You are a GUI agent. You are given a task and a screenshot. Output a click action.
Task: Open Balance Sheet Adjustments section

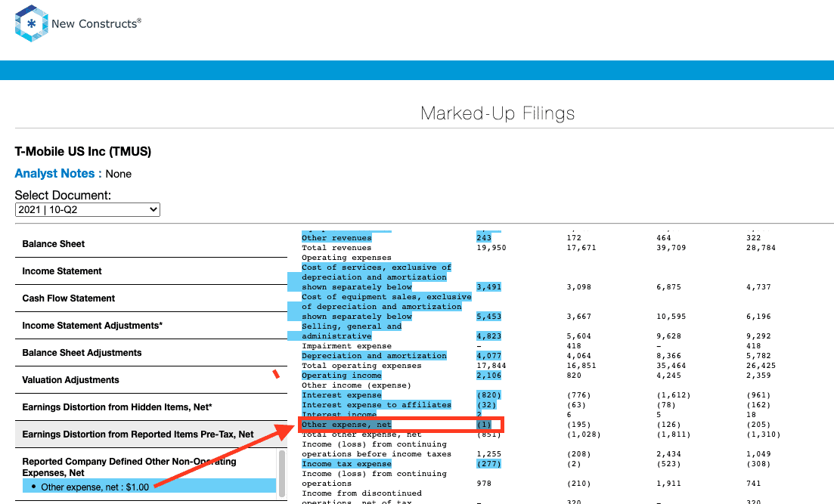point(151,352)
